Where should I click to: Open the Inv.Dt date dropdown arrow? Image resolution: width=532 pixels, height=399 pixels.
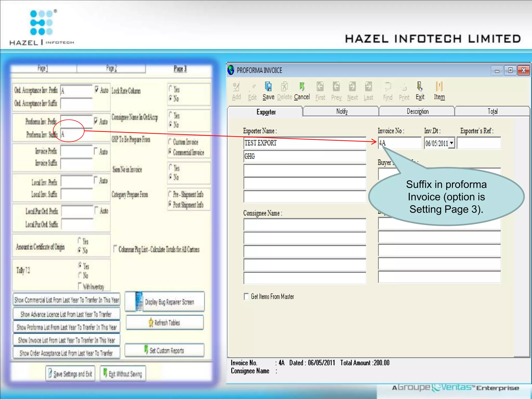(x=452, y=143)
